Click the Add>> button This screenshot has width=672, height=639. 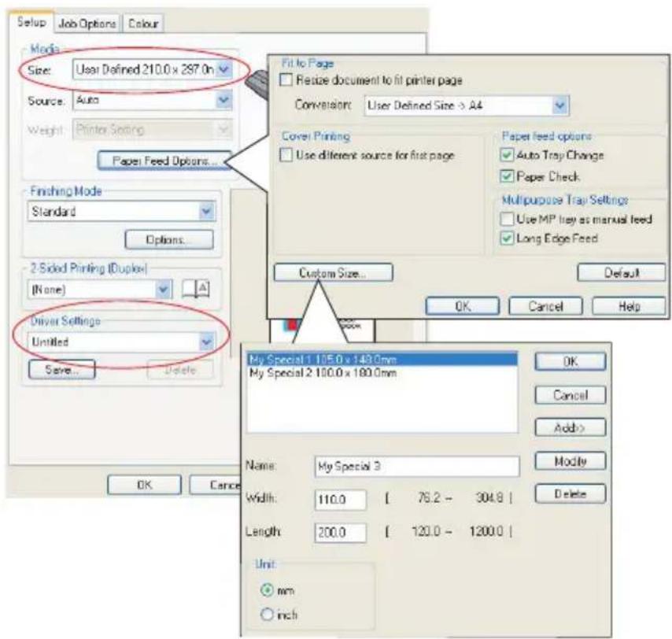point(570,427)
